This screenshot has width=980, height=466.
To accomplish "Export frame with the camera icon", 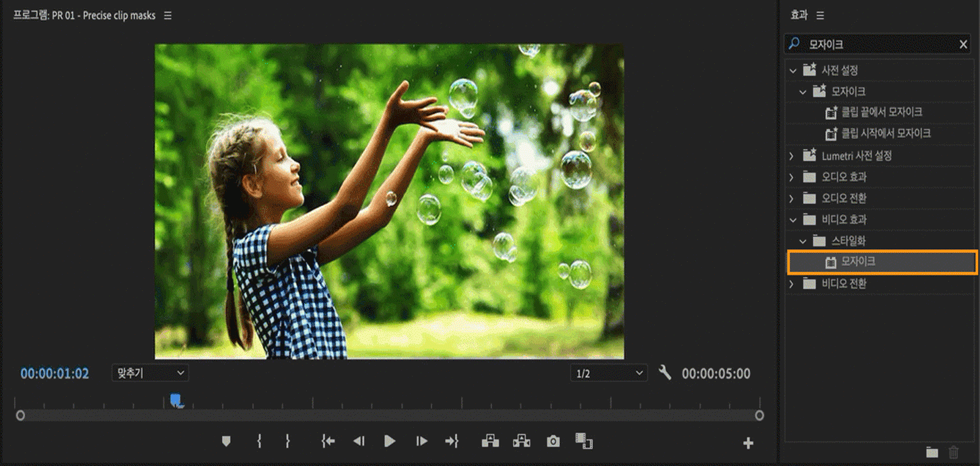I will tap(553, 442).
